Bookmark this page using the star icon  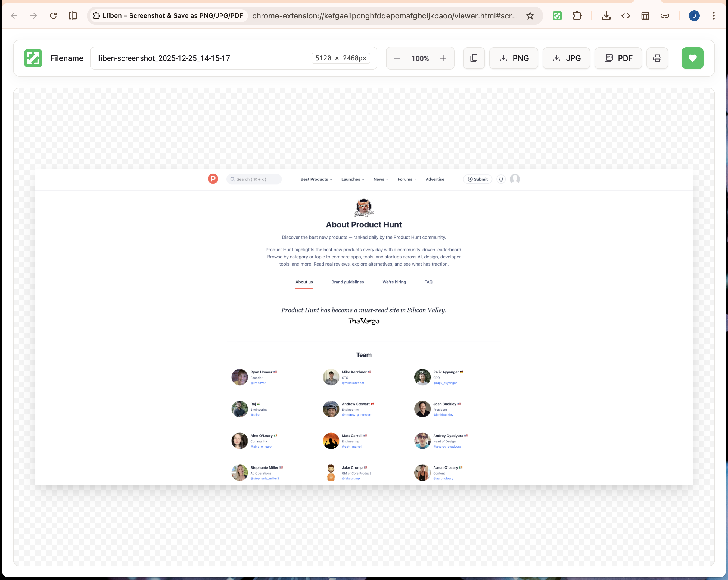click(x=530, y=15)
